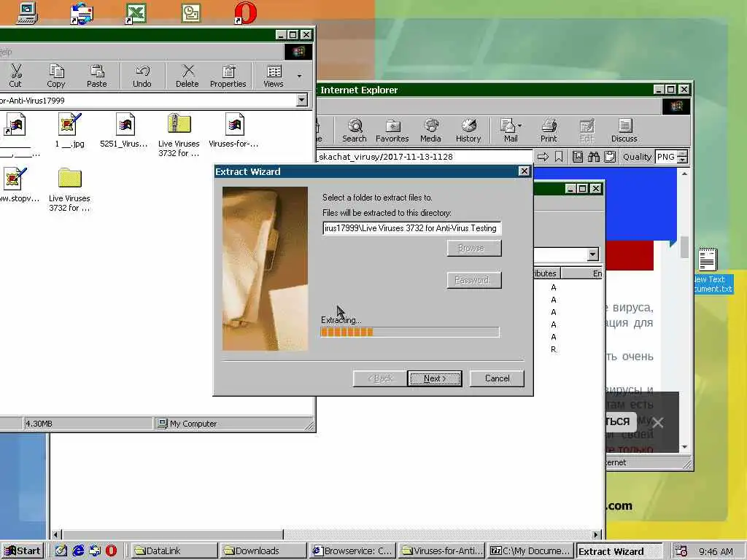Click the extraction directory path field

click(x=411, y=228)
